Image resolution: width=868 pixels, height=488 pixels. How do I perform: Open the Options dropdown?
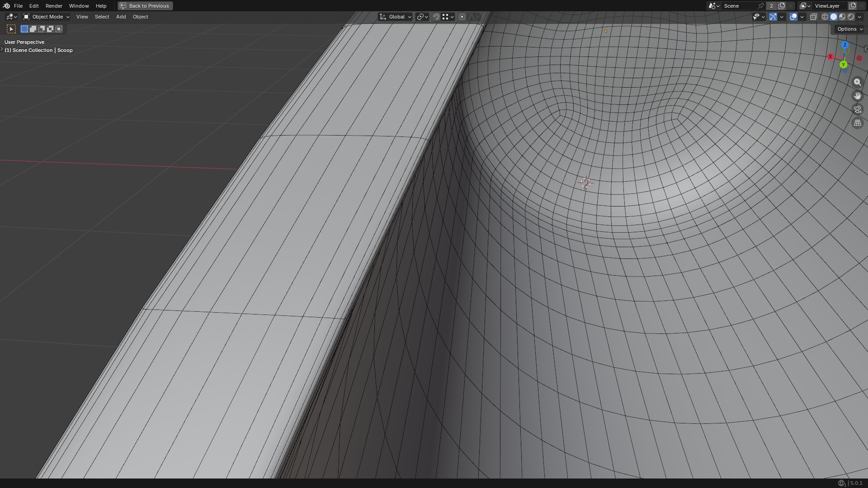[x=850, y=29]
